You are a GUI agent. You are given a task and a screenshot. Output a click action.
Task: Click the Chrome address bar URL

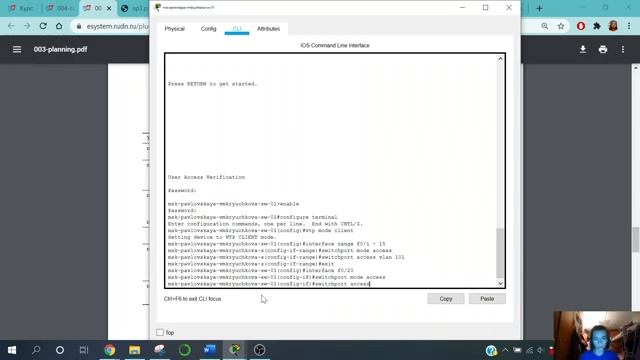coord(118,26)
